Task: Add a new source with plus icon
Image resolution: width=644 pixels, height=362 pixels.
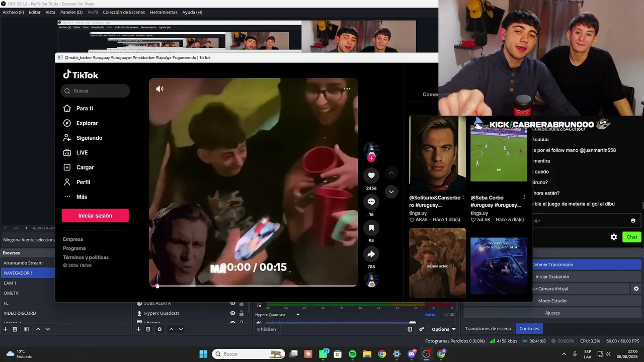Action: point(138,329)
